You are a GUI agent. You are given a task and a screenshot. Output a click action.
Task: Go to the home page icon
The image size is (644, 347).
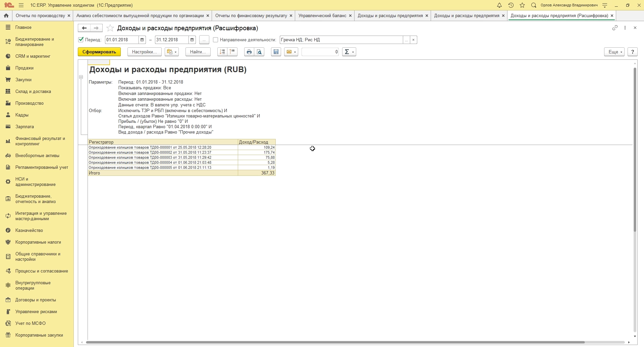[x=6, y=16]
